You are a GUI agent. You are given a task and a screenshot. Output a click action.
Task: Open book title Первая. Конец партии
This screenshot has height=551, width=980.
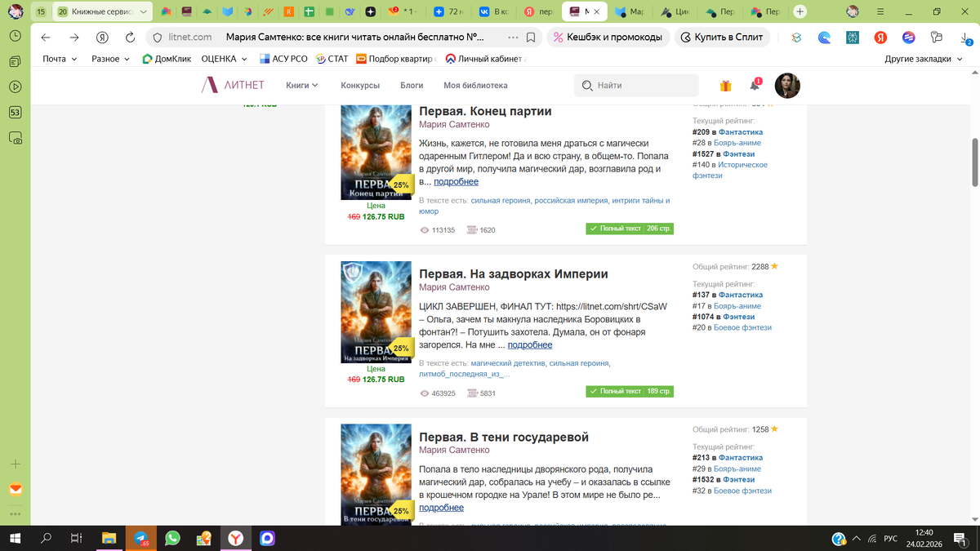pyautogui.click(x=485, y=111)
